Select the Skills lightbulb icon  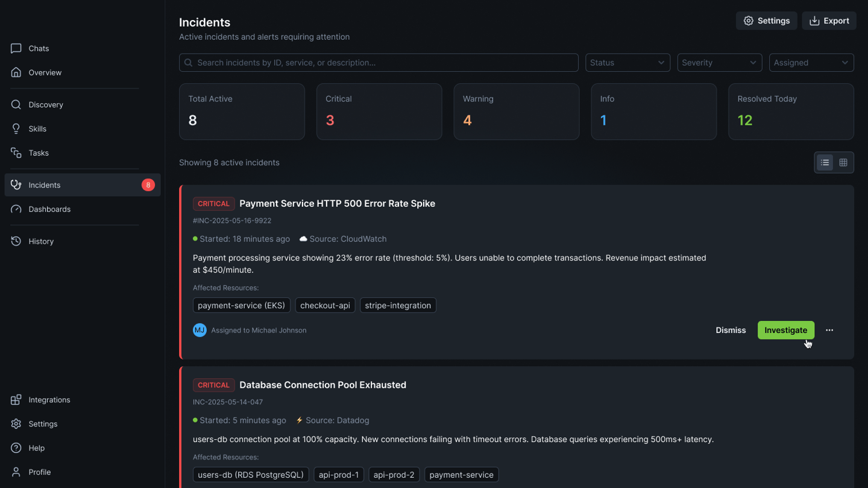click(16, 128)
